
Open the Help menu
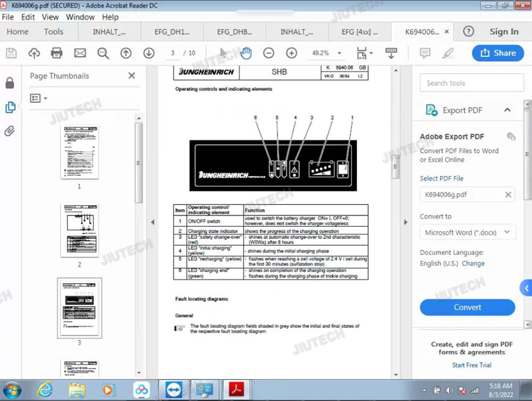(110, 17)
